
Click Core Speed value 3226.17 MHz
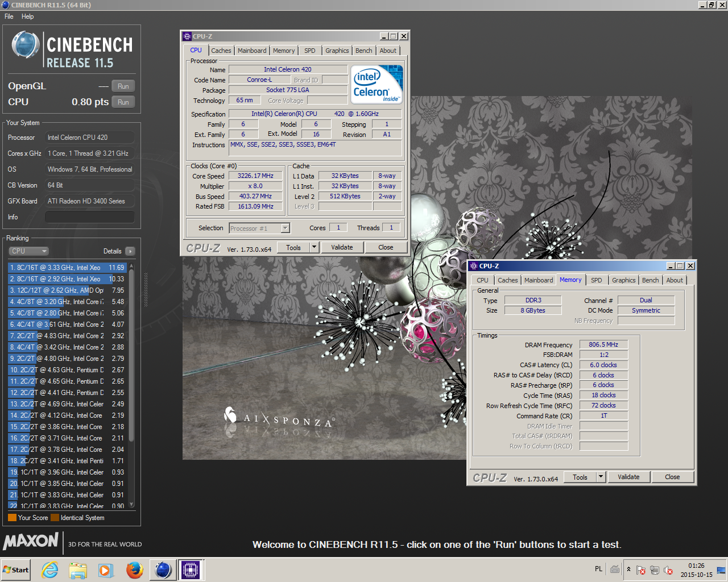[255, 176]
